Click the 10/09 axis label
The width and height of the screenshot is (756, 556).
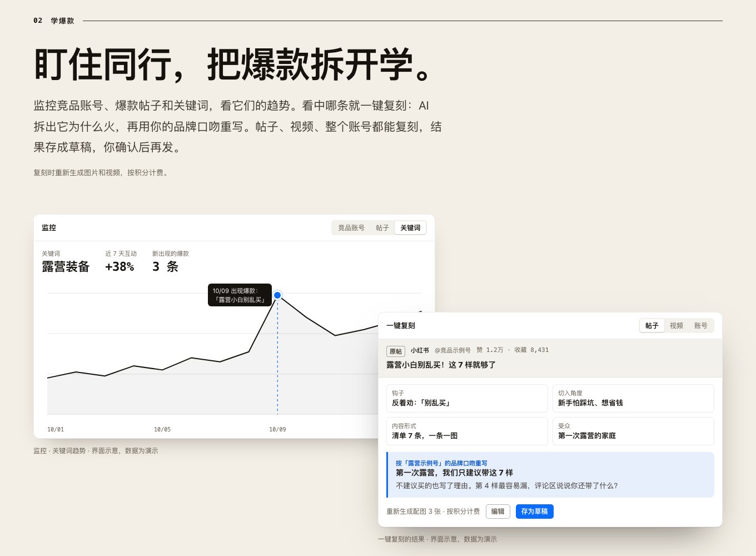(x=277, y=429)
